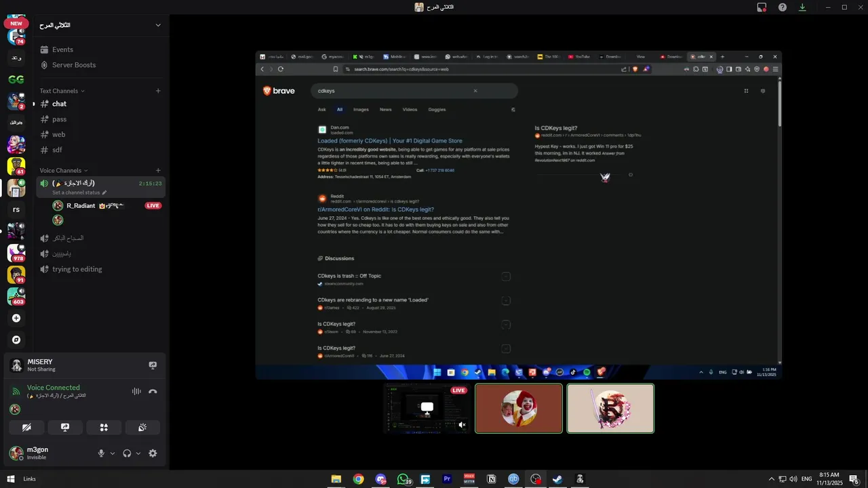Open the notification center icon
The width and height of the screenshot is (868, 488).
click(854, 479)
